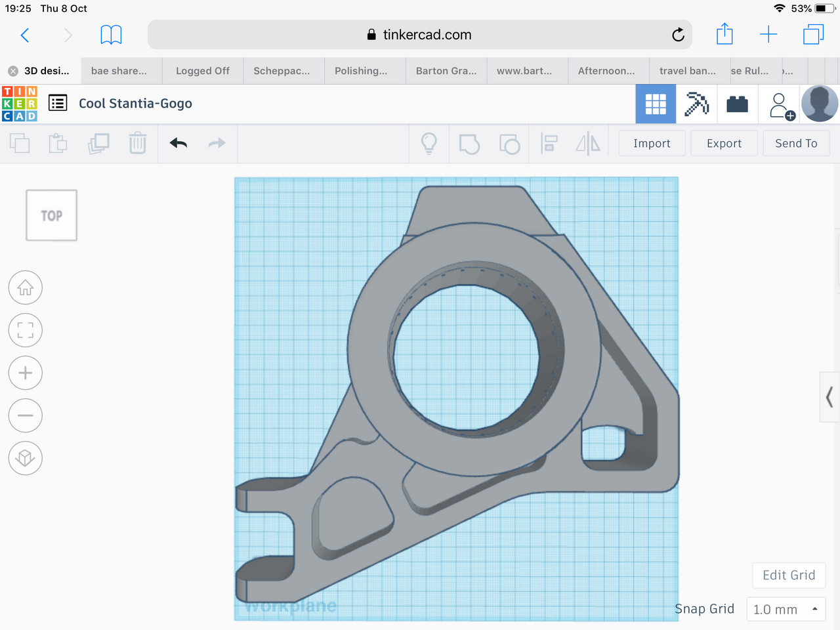840x630 pixels.
Task: Go forward in Safari
Action: pos(68,35)
